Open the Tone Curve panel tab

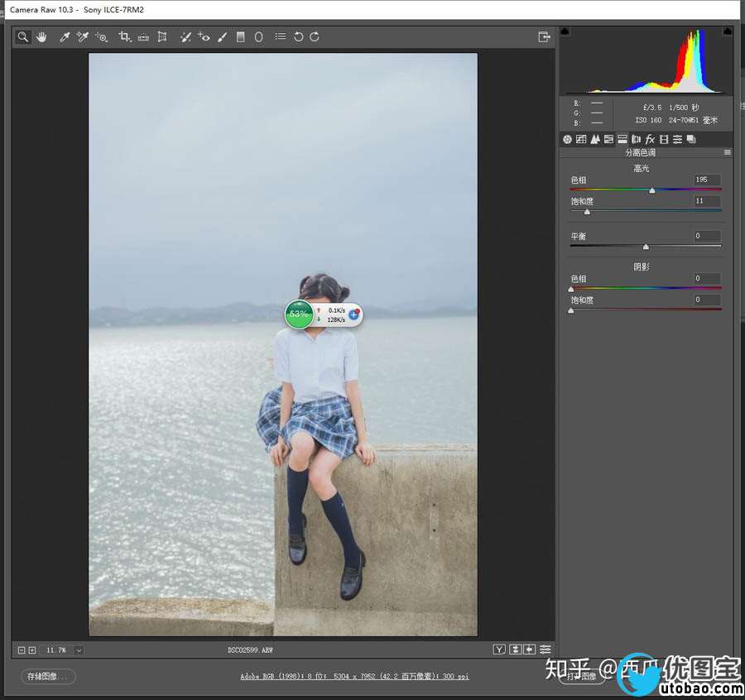[580, 139]
